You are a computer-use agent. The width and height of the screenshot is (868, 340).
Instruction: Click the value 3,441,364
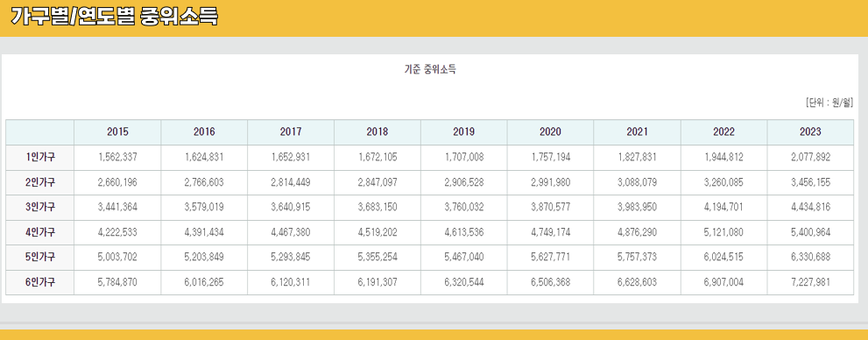click(118, 207)
